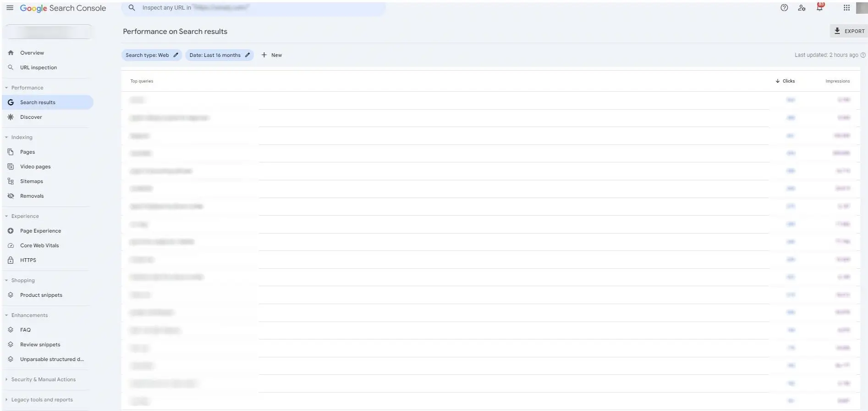Click the Removals crossed-eye icon

11,196
